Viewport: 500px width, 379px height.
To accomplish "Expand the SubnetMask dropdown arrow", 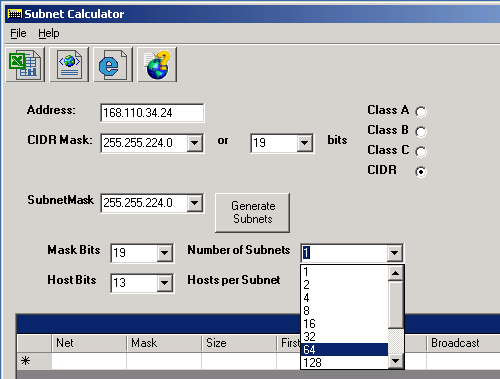I will click(x=195, y=203).
